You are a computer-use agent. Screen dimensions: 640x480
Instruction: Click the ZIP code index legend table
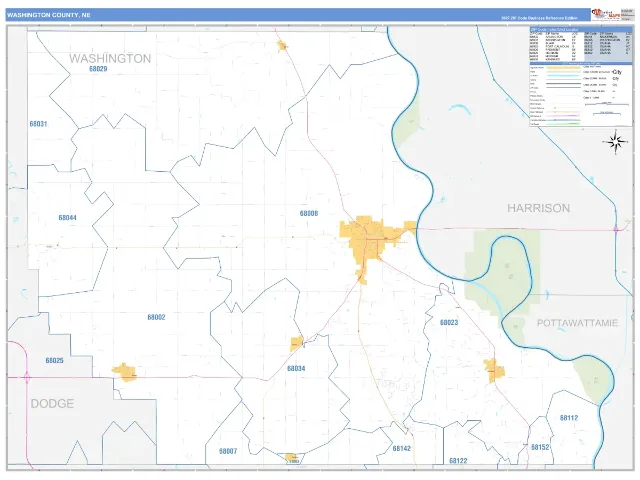point(581,45)
